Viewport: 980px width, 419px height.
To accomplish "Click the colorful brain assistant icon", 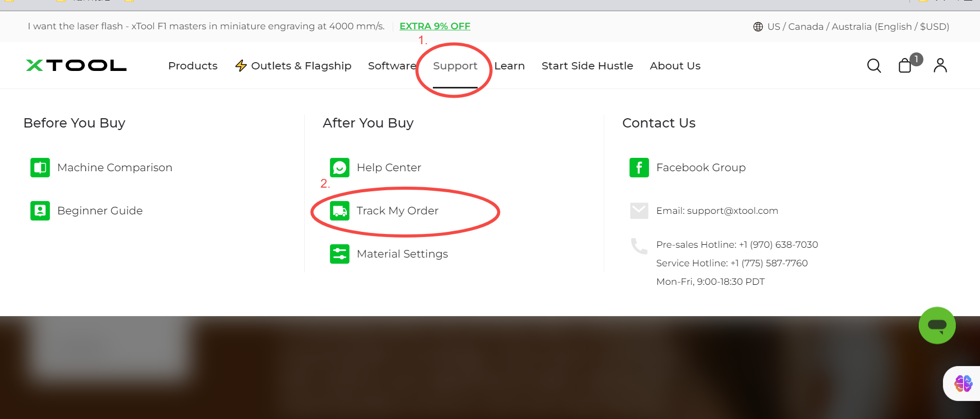I will coord(963,384).
